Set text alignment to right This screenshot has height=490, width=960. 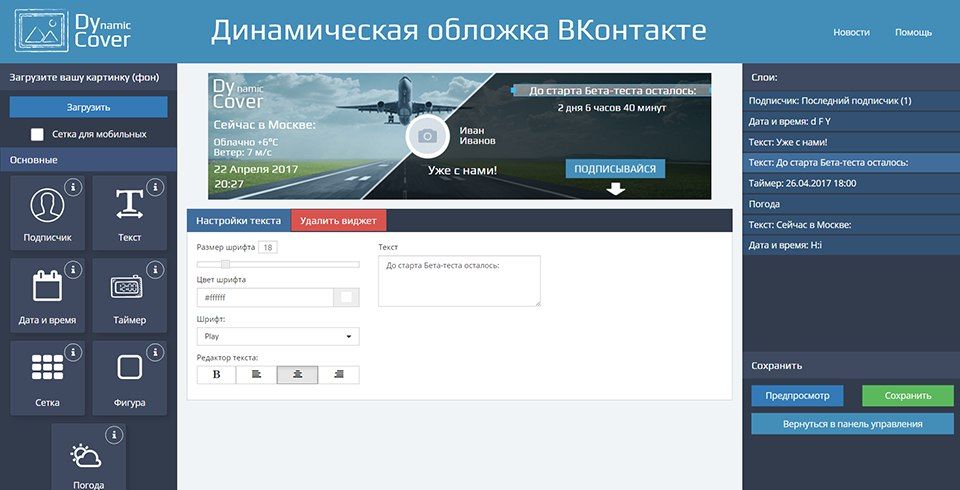tap(339, 375)
